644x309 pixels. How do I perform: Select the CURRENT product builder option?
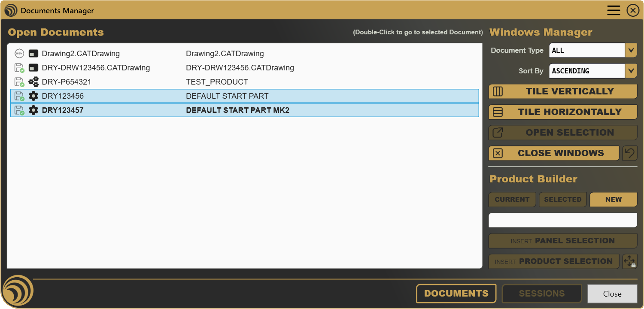(x=512, y=200)
